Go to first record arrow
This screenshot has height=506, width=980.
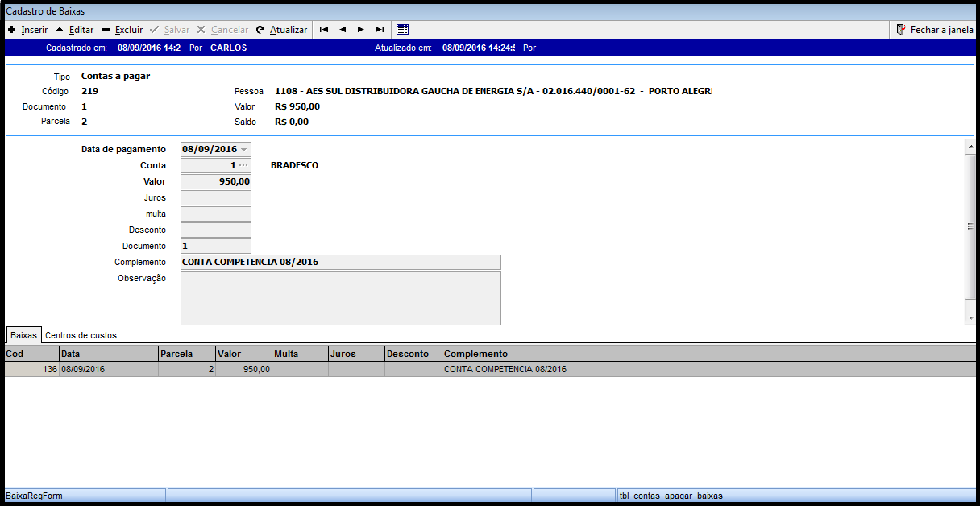click(324, 30)
